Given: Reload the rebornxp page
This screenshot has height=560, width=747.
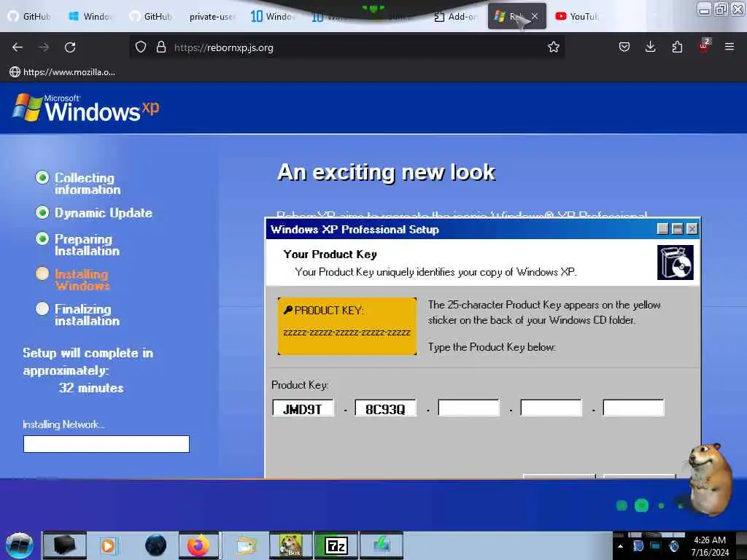Looking at the screenshot, I should coord(70,47).
